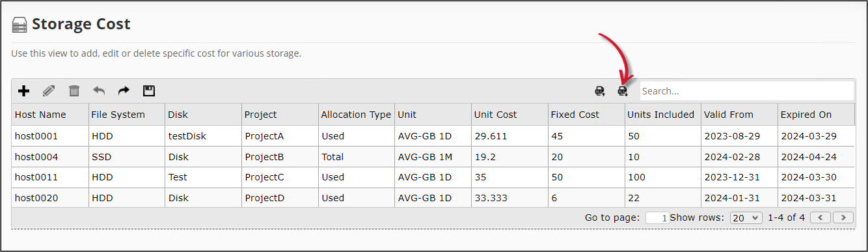This screenshot has width=868, height=252.
Task: Click the first export icon left of search
Action: (600, 91)
